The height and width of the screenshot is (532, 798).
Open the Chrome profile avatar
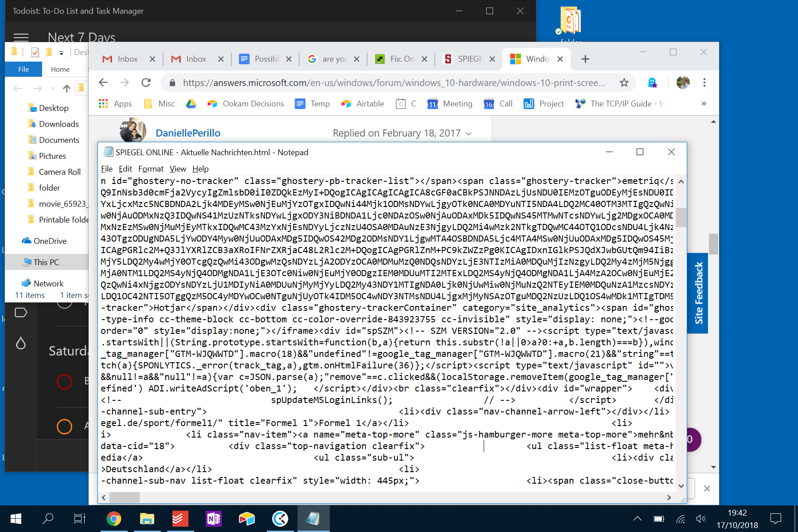click(683, 82)
